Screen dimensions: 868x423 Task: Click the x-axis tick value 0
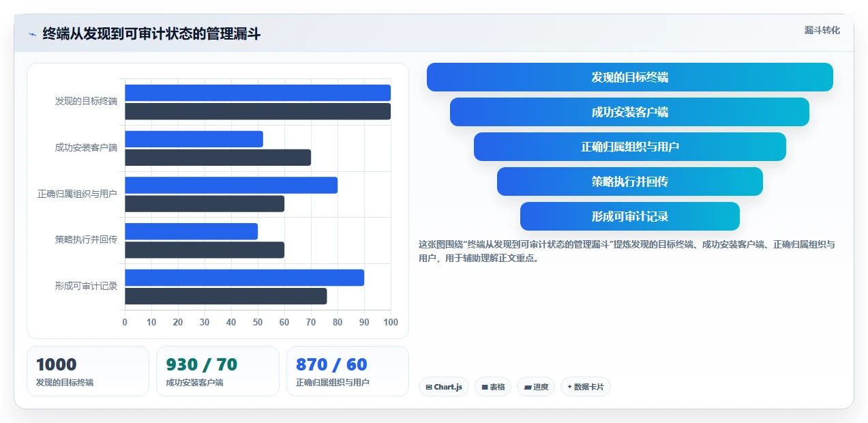(x=125, y=322)
